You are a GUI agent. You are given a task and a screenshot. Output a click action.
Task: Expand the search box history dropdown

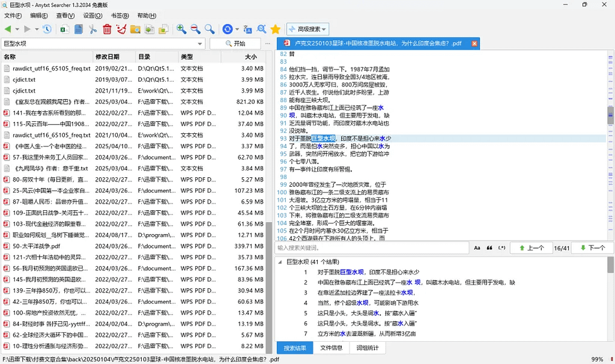pos(201,44)
